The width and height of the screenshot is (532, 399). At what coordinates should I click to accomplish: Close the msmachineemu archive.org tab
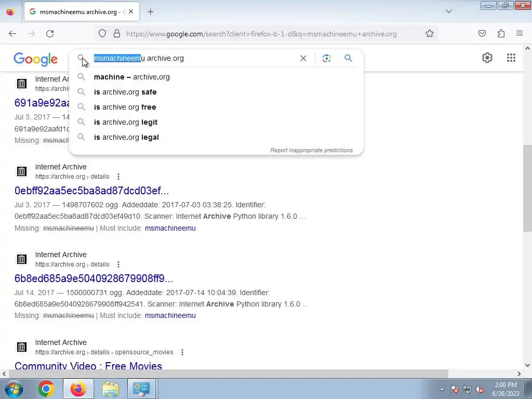click(131, 11)
